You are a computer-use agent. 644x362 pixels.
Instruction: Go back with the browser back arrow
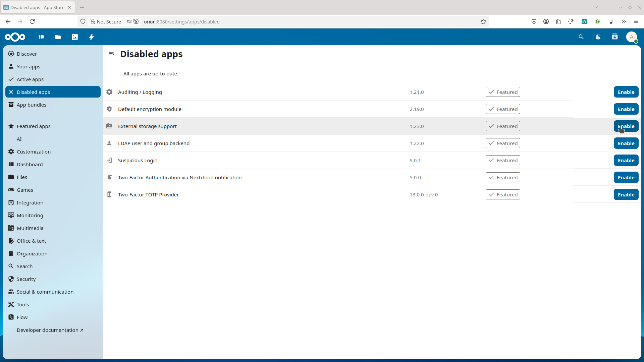8,21
